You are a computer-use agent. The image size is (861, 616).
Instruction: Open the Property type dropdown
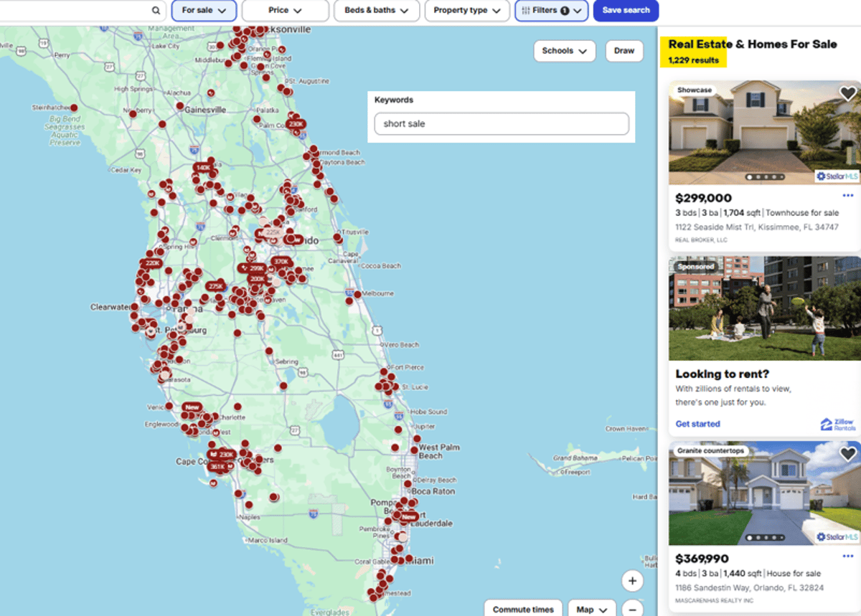click(x=467, y=11)
